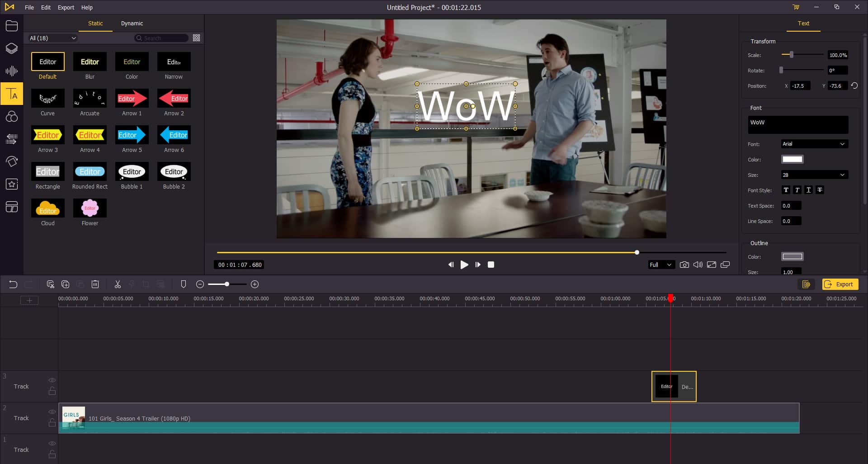Stop playback
Viewport: 868px width, 464px height.
pyautogui.click(x=491, y=265)
